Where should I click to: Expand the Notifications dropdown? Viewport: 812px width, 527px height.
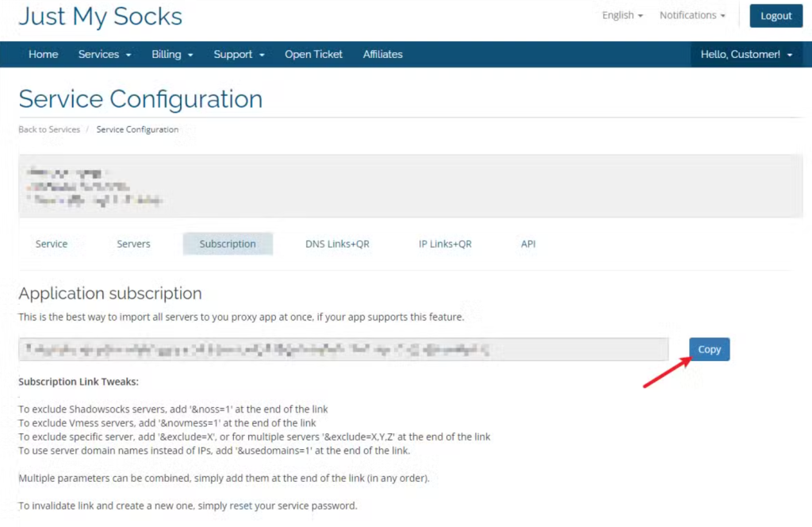(691, 16)
